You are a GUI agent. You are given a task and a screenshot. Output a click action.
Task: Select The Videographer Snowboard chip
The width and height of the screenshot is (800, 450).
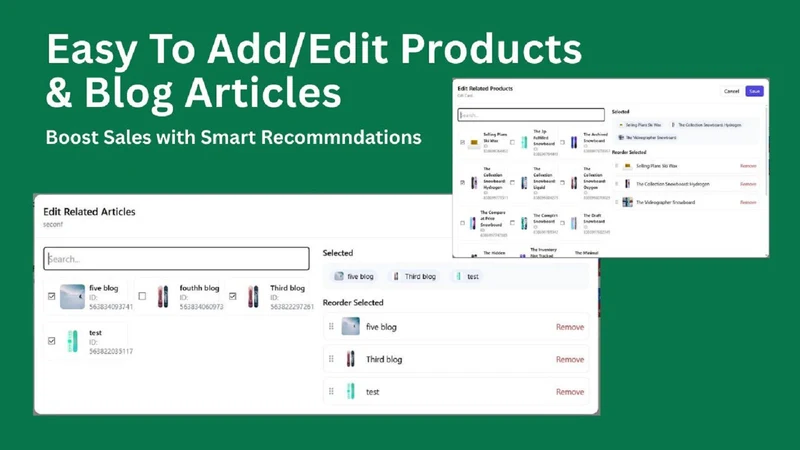coord(647,137)
